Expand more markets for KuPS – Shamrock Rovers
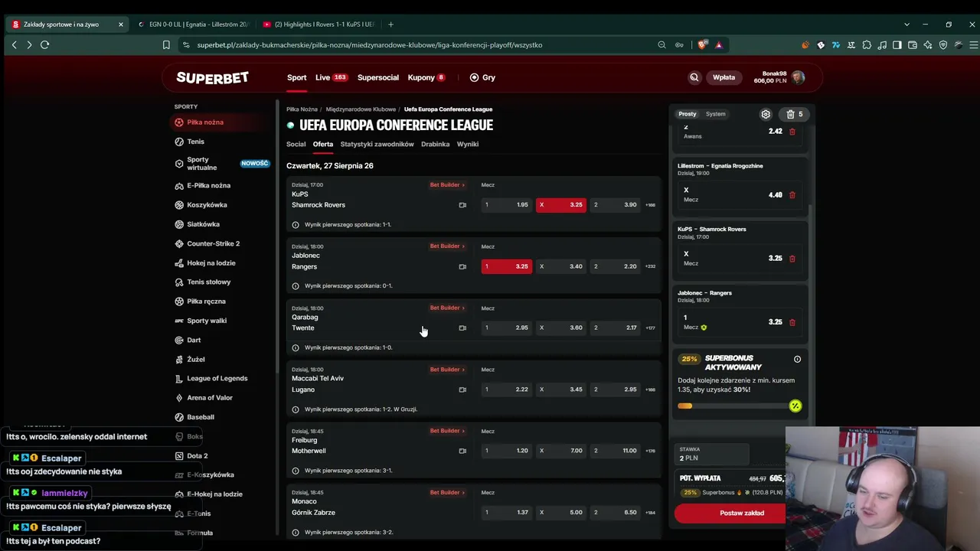Image resolution: width=980 pixels, height=551 pixels. point(650,205)
